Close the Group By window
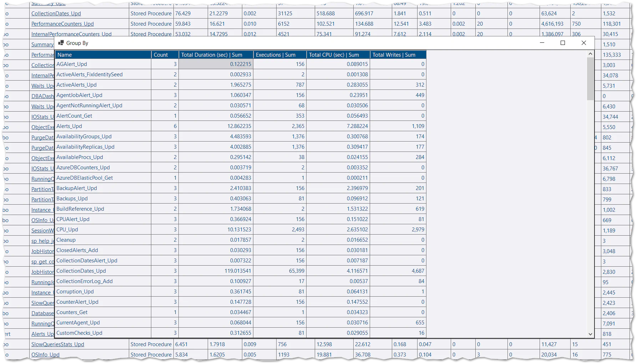The image size is (637, 364). tap(584, 43)
